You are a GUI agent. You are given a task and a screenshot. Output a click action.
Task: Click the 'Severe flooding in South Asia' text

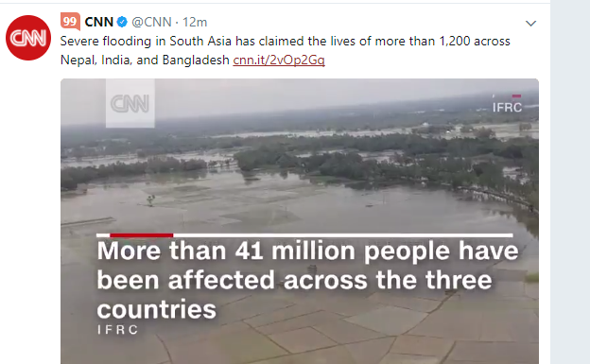[146, 41]
